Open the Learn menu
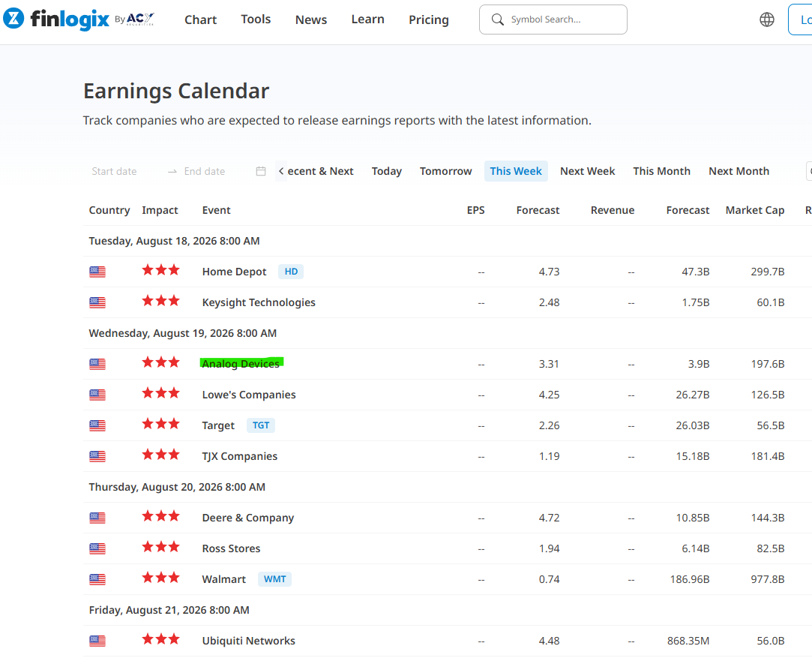Viewport: 812px width, 664px height. click(x=367, y=20)
